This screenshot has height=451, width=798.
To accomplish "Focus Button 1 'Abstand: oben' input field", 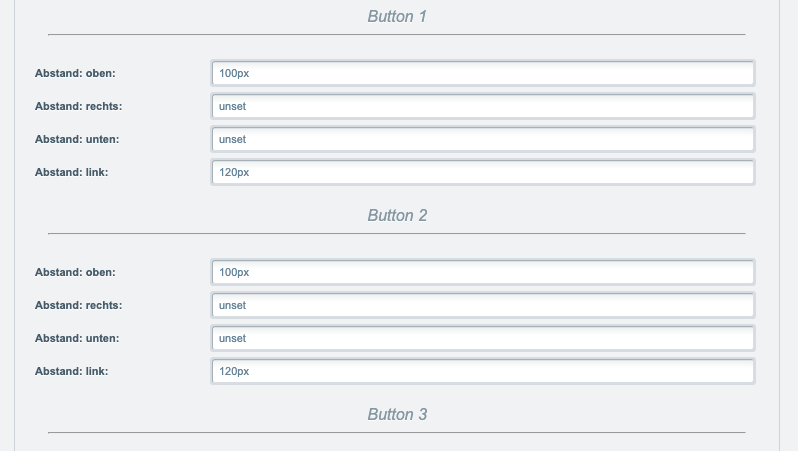I will tap(482, 73).
